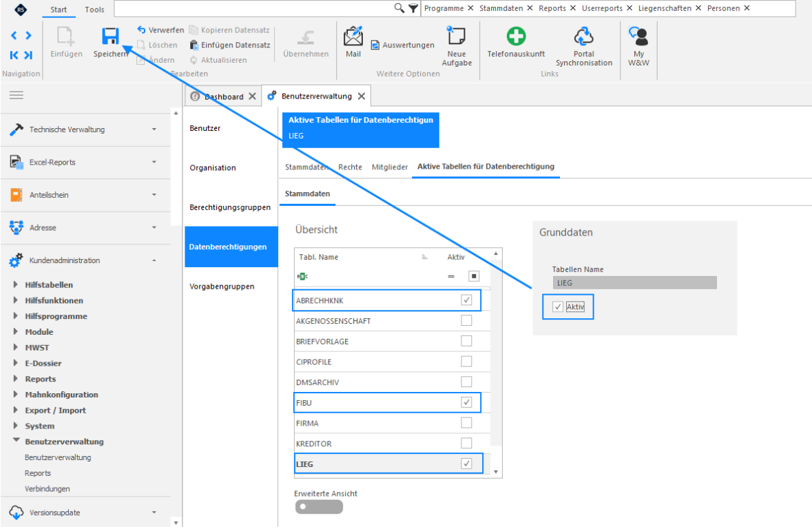Switch to the Tools ribbon tab
This screenshot has height=529, width=812.
pyautogui.click(x=94, y=10)
